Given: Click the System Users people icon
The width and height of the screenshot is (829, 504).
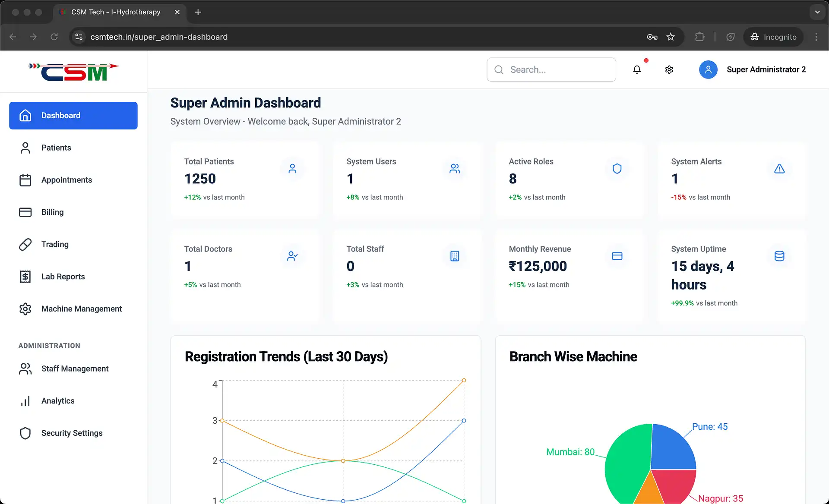Looking at the screenshot, I should 455,169.
